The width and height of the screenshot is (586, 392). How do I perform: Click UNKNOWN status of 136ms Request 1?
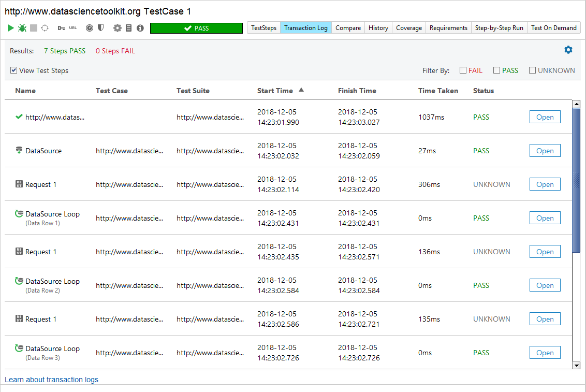(x=491, y=252)
